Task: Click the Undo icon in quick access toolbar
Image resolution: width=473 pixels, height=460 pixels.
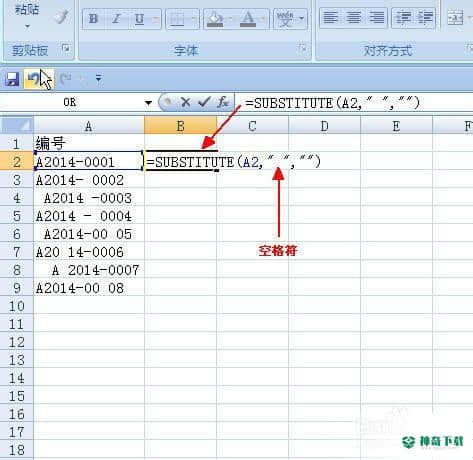Action: click(33, 79)
